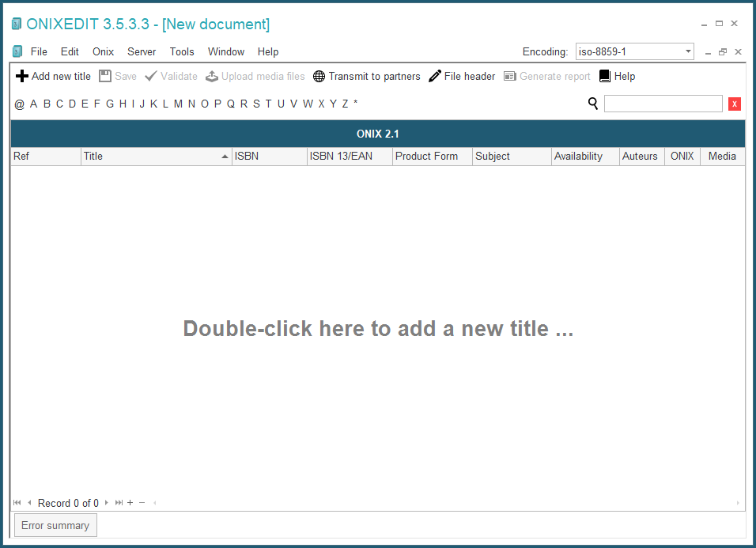Viewport: 756px width, 548px height.
Task: Restore the inner New document window
Action: coord(723,52)
